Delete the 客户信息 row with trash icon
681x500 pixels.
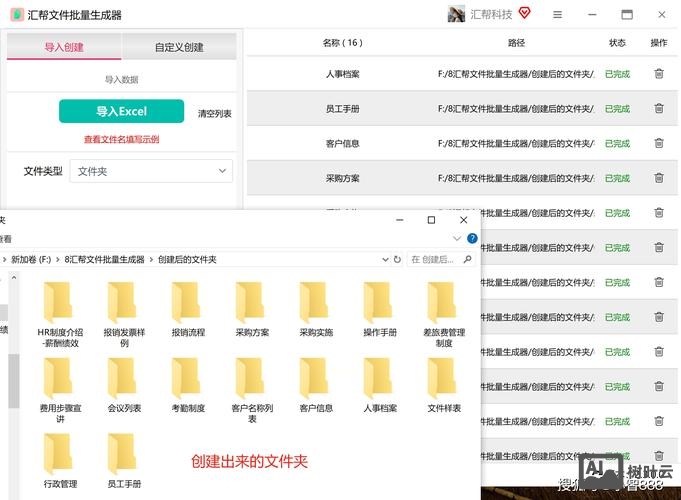tap(659, 143)
